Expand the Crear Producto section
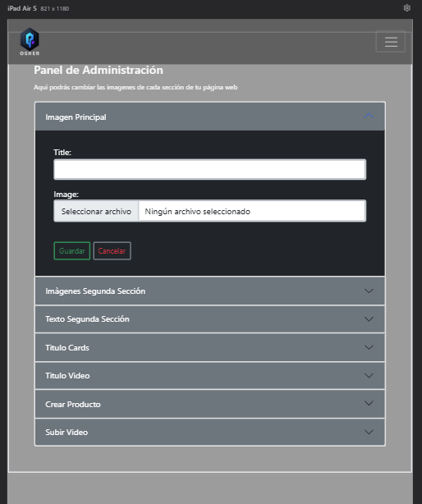The image size is (422, 504). click(210, 404)
